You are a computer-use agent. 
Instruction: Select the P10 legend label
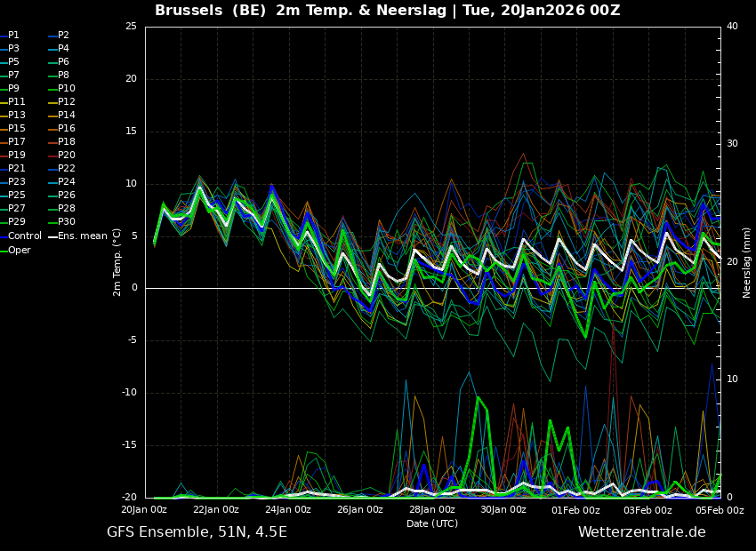pos(67,88)
